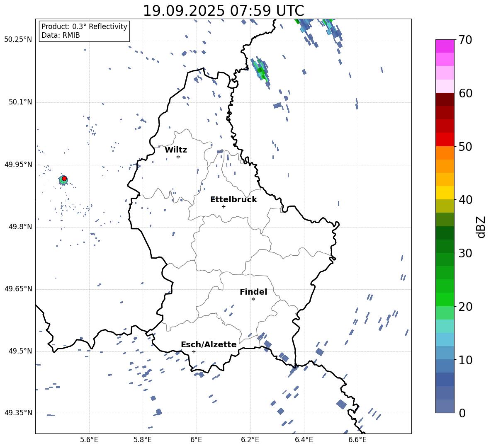Click the Ettelbruck town label
The image size is (491, 448).
[x=233, y=199]
